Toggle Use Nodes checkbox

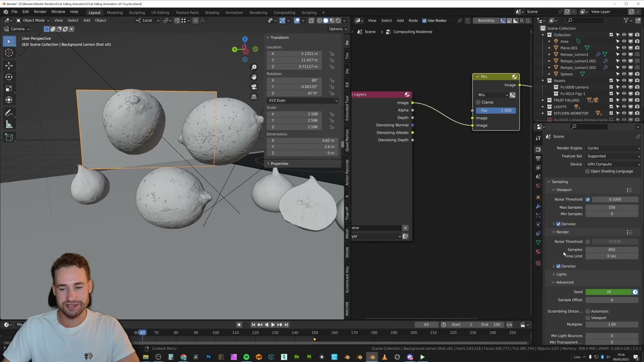click(x=424, y=21)
